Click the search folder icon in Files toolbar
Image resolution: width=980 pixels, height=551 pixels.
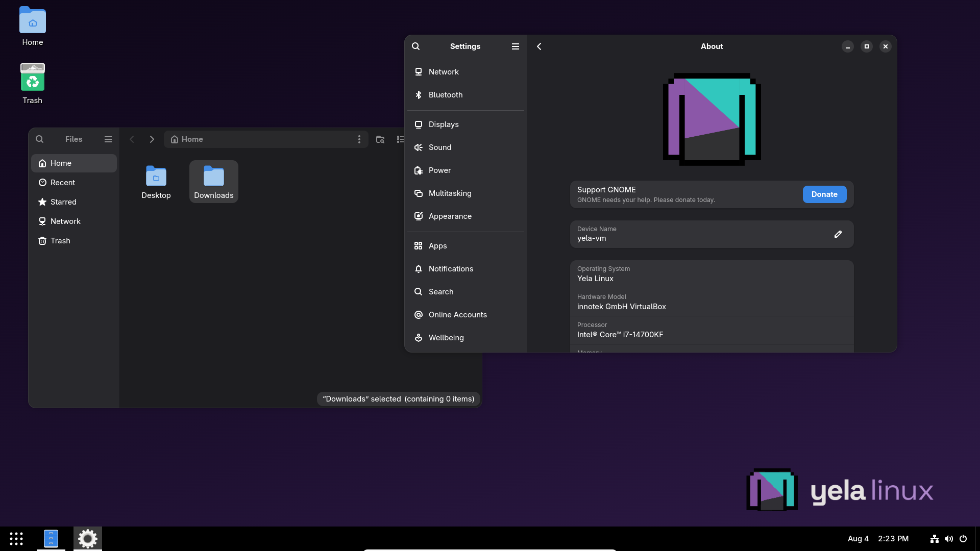[x=380, y=139]
